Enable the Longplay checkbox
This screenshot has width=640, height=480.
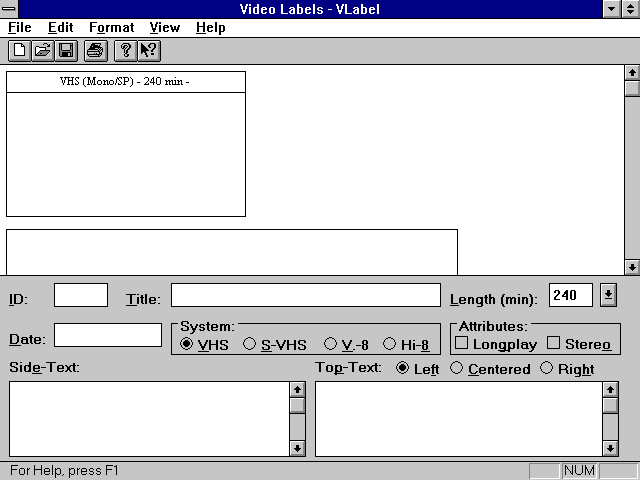tap(462, 343)
